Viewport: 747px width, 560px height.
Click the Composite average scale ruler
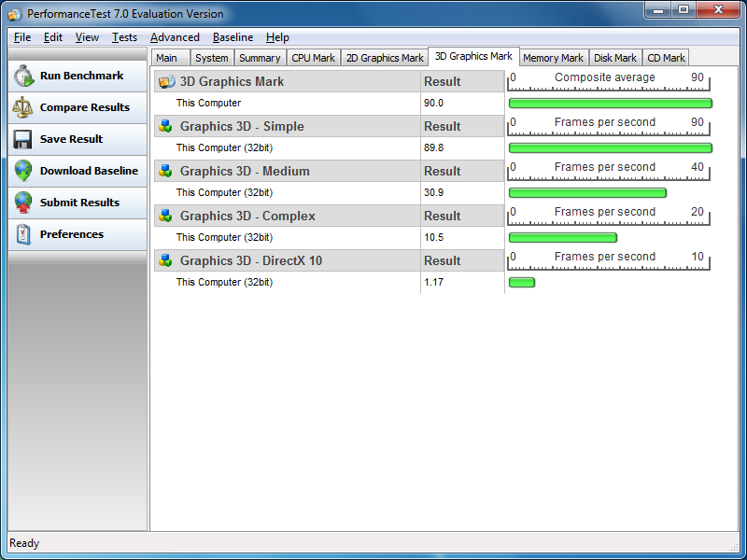point(609,81)
